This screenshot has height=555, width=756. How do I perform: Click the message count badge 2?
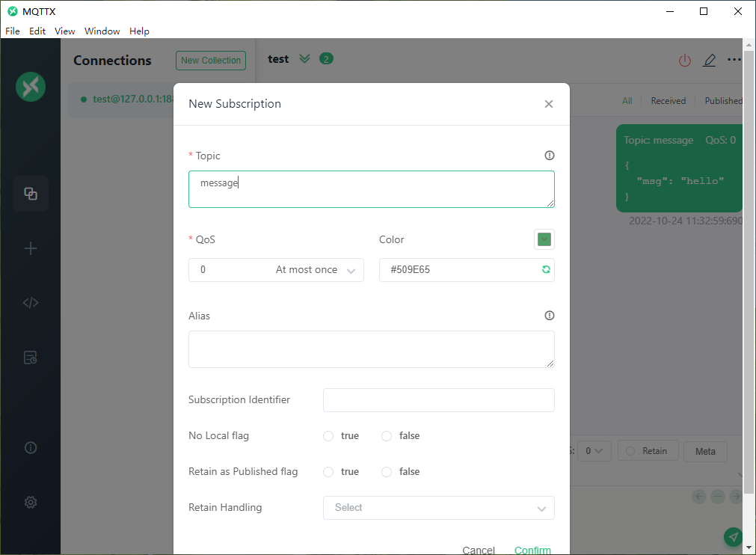click(x=326, y=59)
